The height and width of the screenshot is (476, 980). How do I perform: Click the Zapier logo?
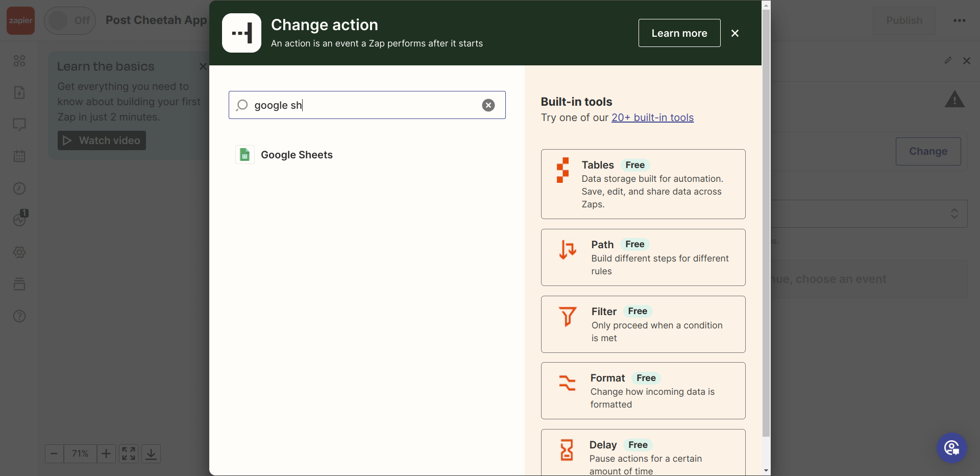[20, 20]
